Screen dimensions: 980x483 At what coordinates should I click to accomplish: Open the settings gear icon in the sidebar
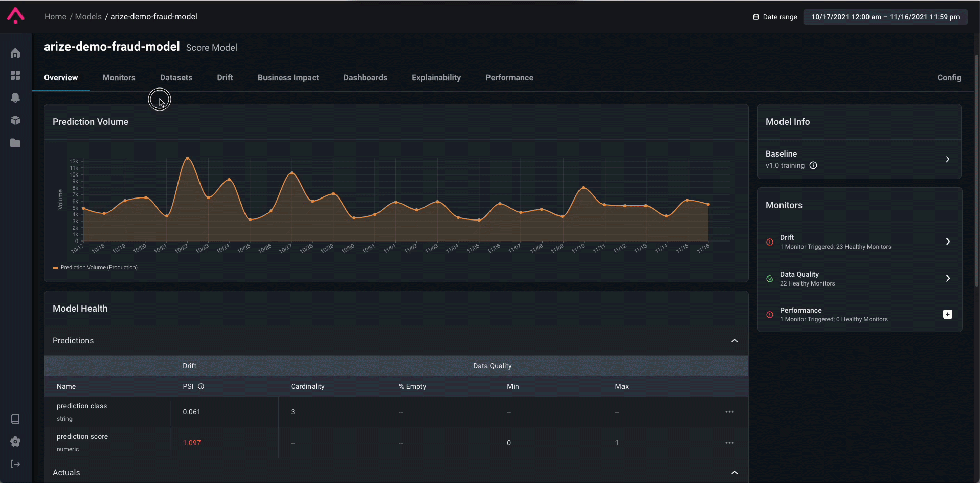pos(15,442)
